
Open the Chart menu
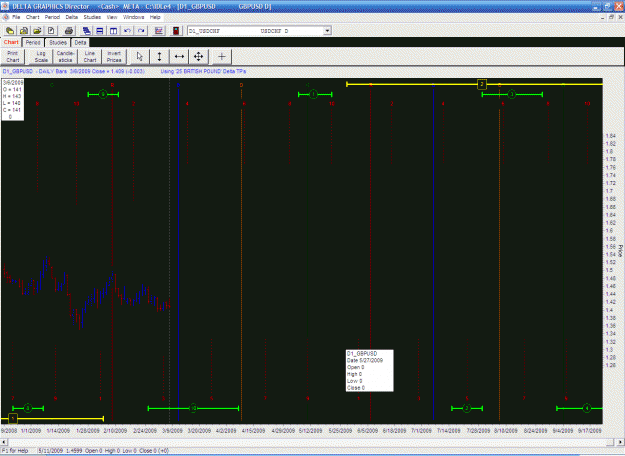tap(32, 17)
